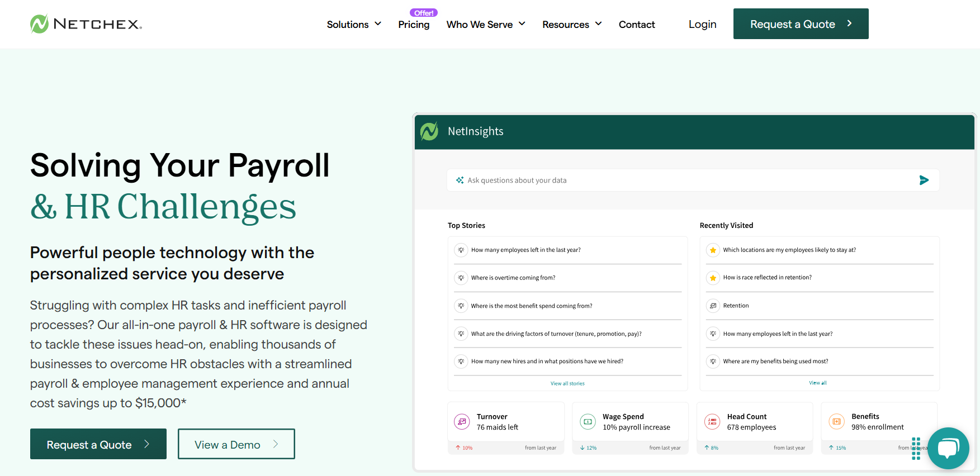Click the icon beside "What are the driving factors of turnover"
This screenshot has height=476, width=980.
pos(461,334)
